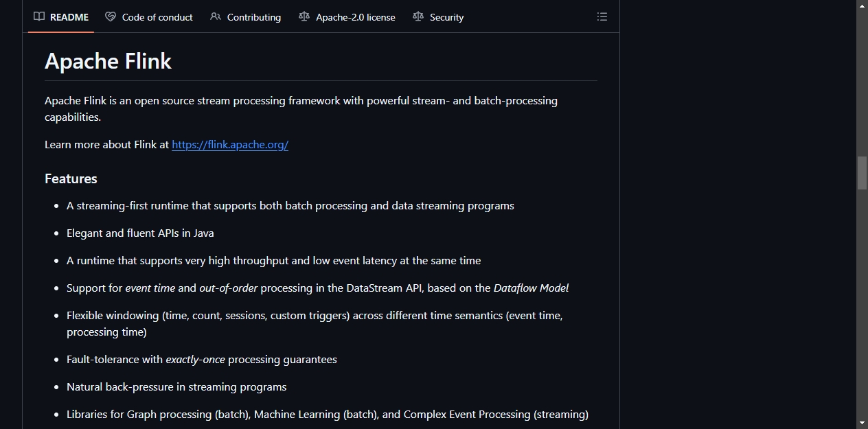This screenshot has width=868, height=429.
Task: Open the README tab
Action: coord(61,17)
